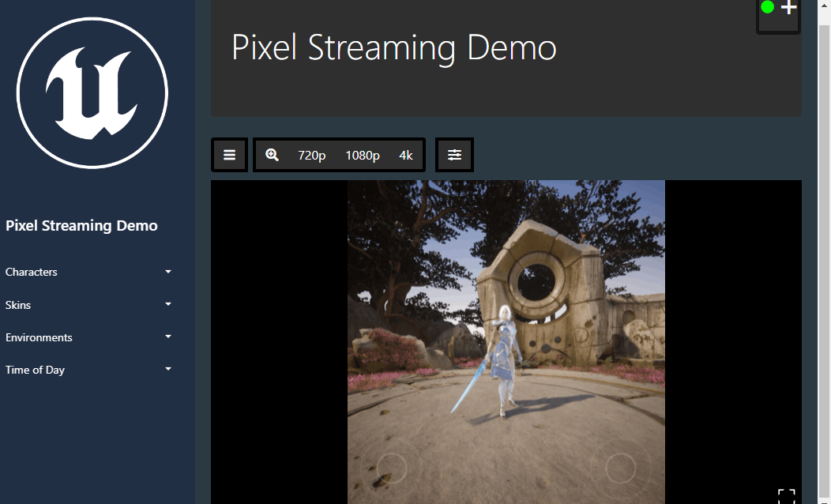This screenshot has height=504, width=831.
Task: Tap the left virtual joystick circle
Action: pyautogui.click(x=392, y=468)
